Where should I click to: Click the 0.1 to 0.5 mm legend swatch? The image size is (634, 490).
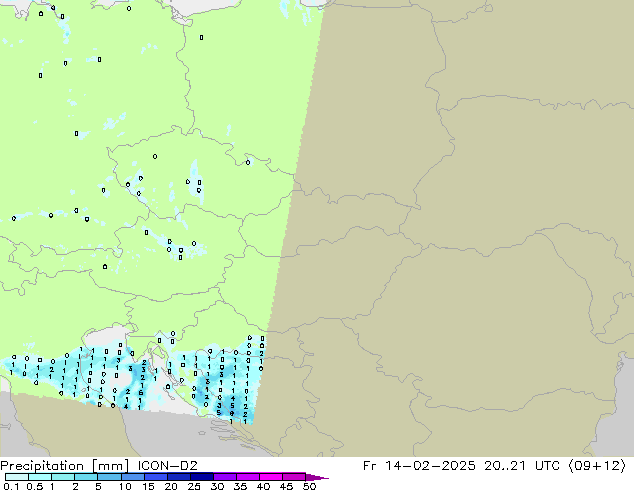tap(17, 477)
